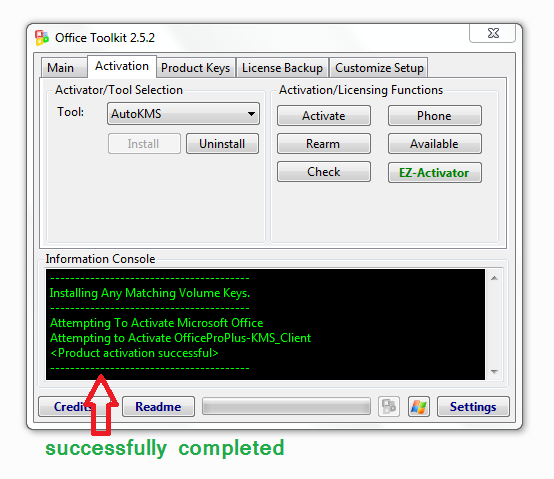Image resolution: width=554 pixels, height=479 pixels.
Task: Click the Available button
Action: tap(434, 143)
